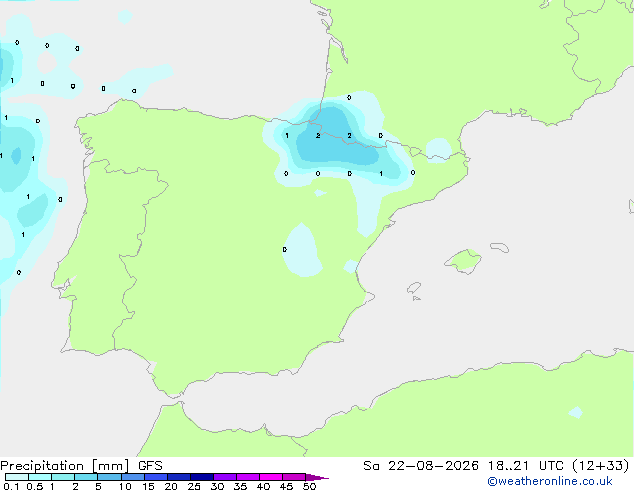Image resolution: width=634 pixels, height=490 pixels.
Task: Click the legend label '0.1'
Action: [x=11, y=486]
